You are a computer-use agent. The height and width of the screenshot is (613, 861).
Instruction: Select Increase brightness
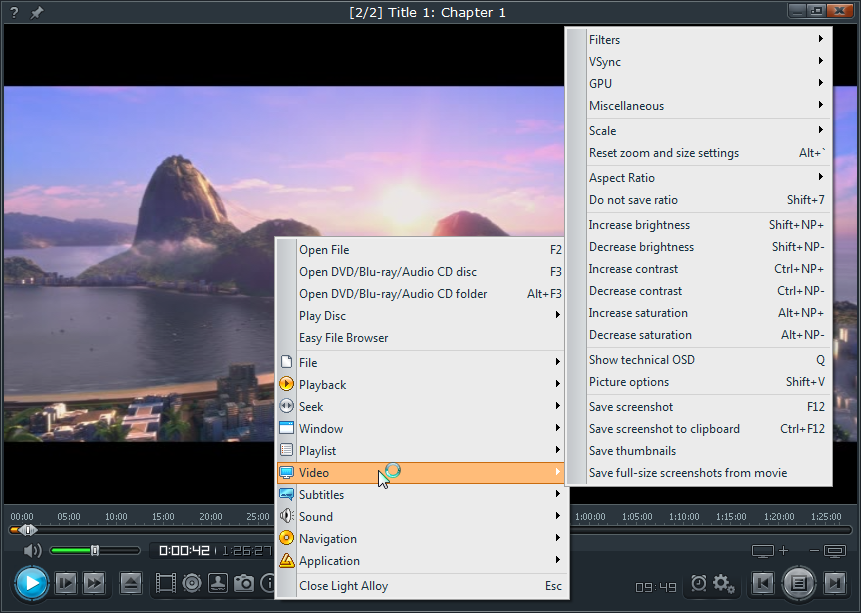(x=699, y=225)
